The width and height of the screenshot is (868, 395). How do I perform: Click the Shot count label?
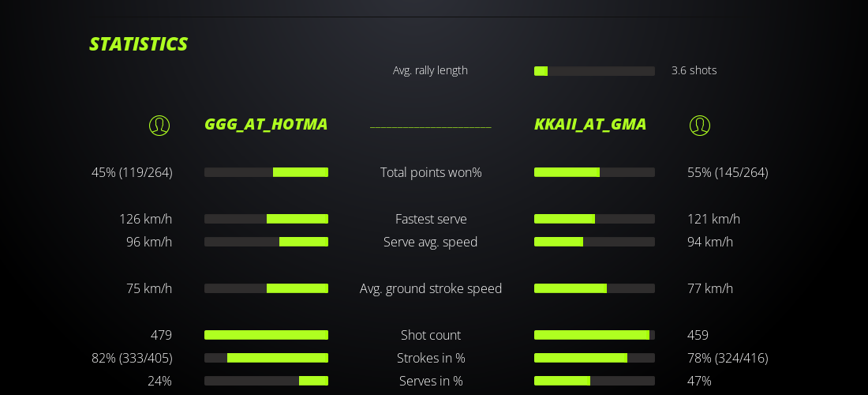click(431, 335)
